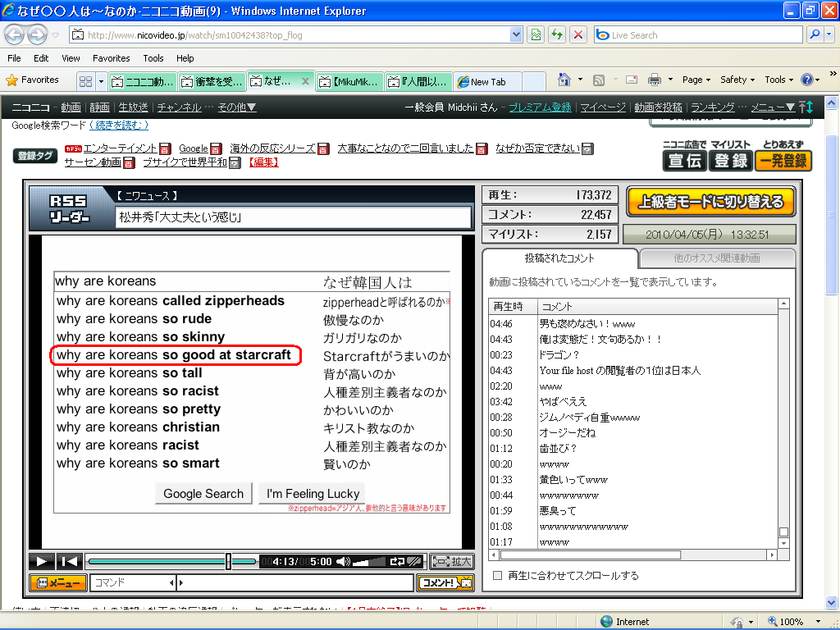The width and height of the screenshot is (840, 630).
Task: Open the View menu
Action: [71, 58]
